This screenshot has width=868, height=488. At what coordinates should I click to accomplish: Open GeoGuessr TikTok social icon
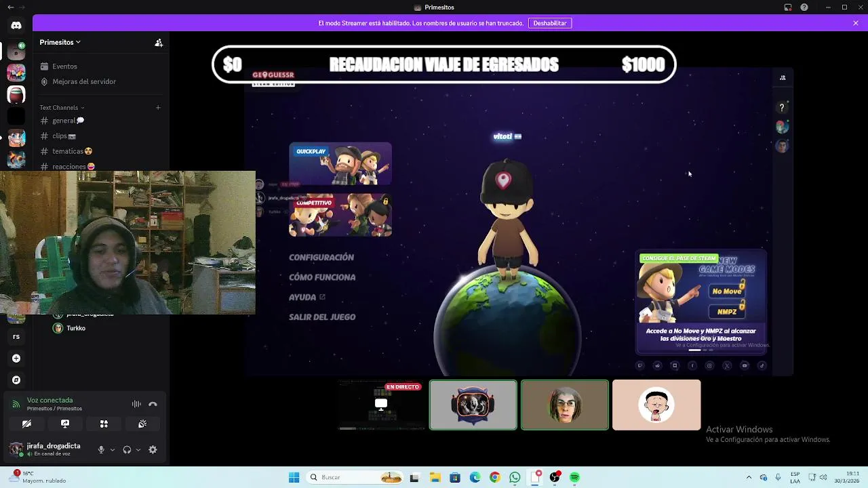(x=762, y=366)
